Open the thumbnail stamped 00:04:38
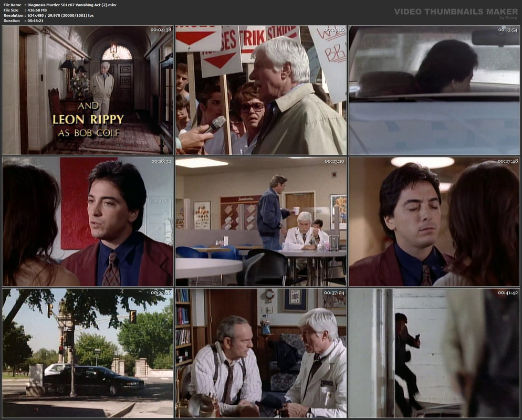Screen dimensions: 522x420 88,90
